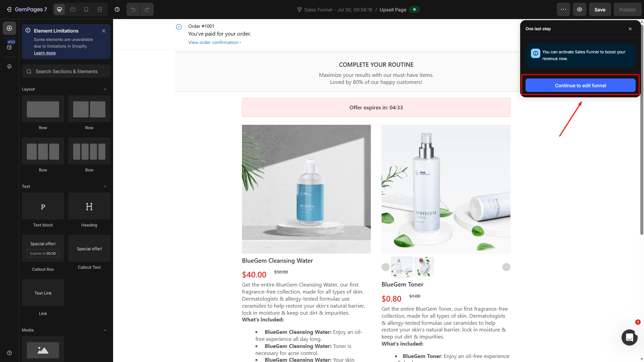Click the undo arrow
The width and height of the screenshot is (644, 362).
[133, 9]
